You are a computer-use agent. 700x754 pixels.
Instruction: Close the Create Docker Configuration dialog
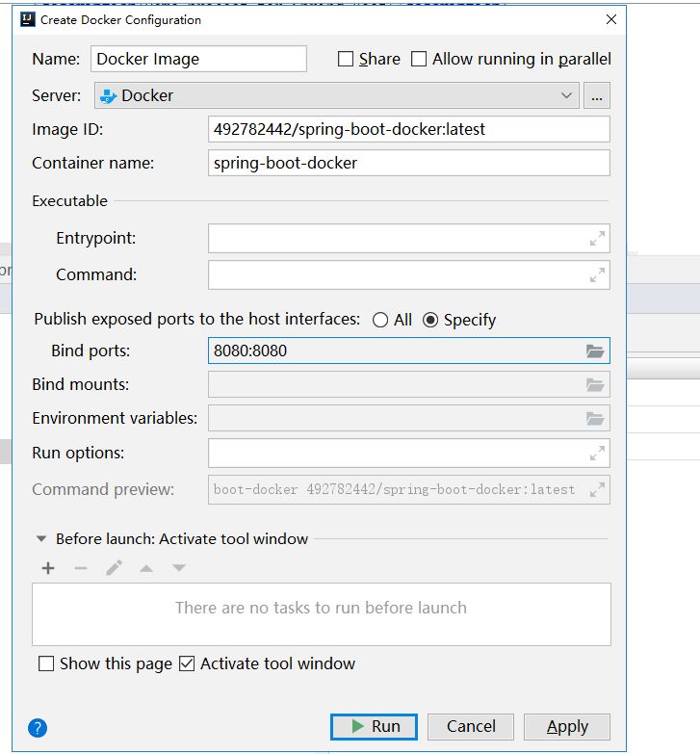[611, 19]
